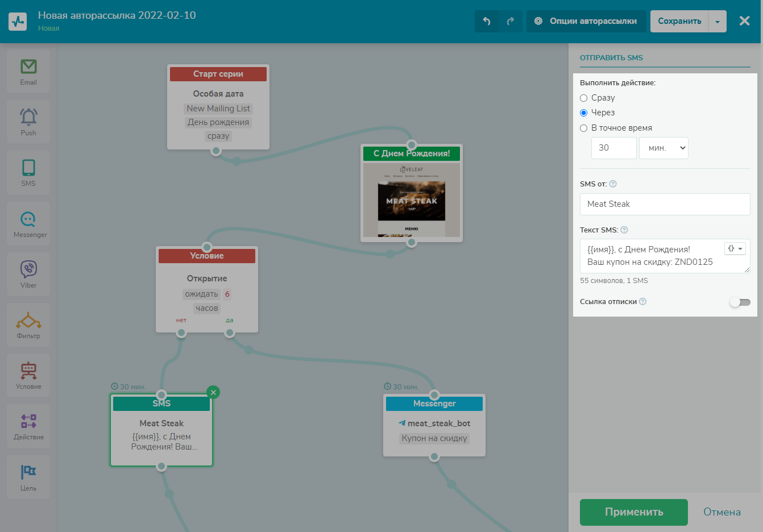Select the Viber block icon
Image resolution: width=763 pixels, height=532 pixels.
(28, 274)
